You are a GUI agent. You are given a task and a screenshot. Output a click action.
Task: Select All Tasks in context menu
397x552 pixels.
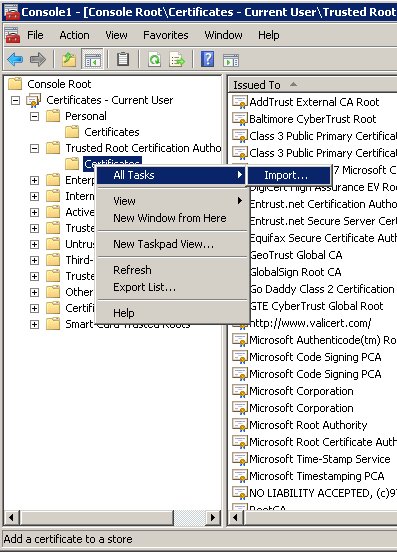pos(172,175)
